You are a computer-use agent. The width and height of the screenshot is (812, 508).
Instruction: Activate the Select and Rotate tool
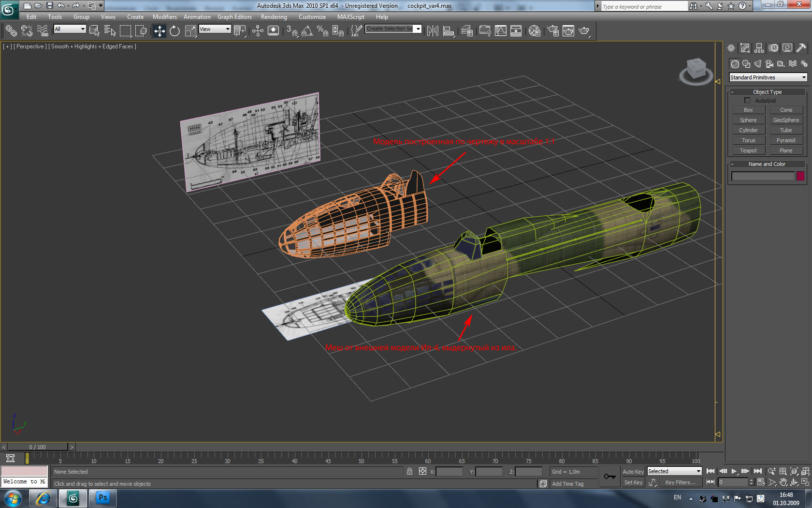coord(174,31)
